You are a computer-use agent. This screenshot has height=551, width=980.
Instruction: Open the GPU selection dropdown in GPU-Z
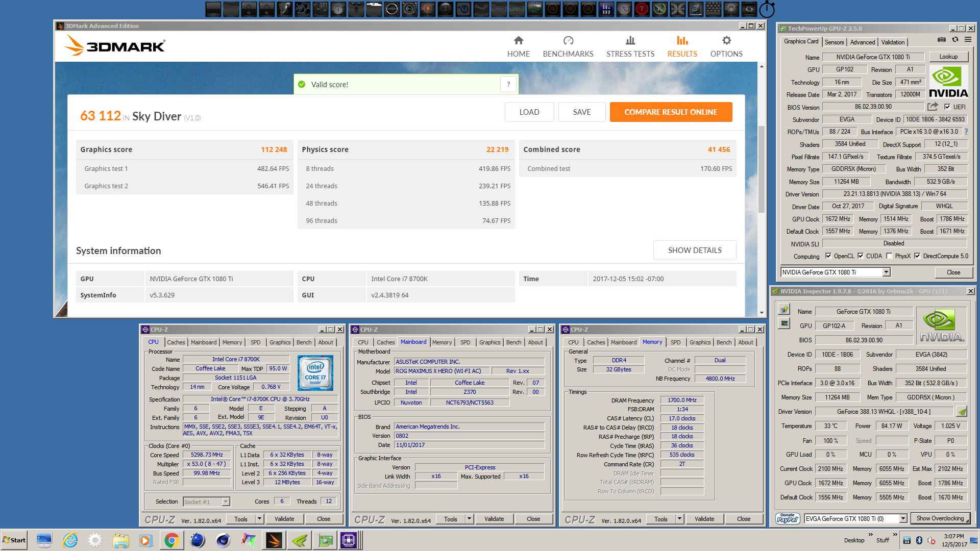point(887,272)
